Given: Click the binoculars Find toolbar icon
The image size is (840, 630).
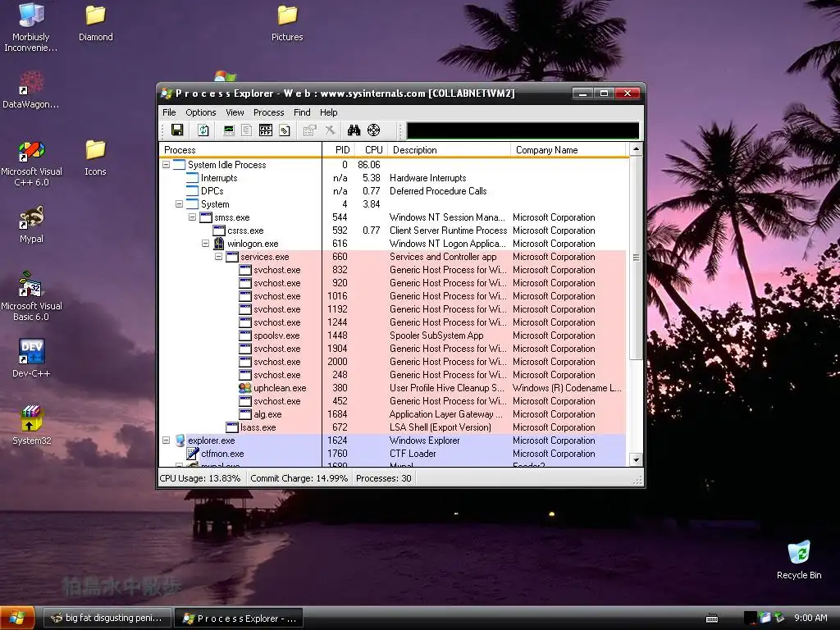Looking at the screenshot, I should 354,130.
